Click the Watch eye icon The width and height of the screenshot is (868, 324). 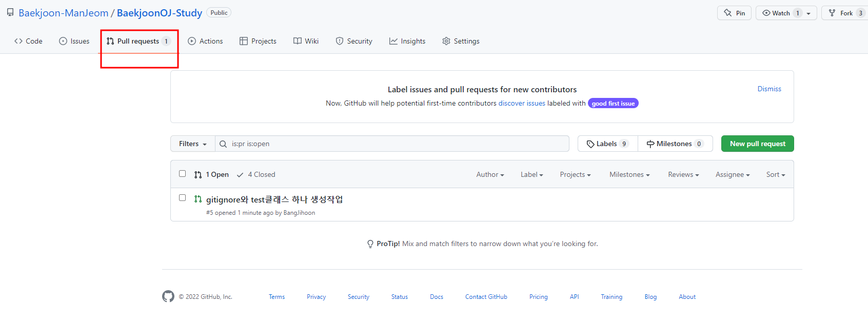(766, 13)
